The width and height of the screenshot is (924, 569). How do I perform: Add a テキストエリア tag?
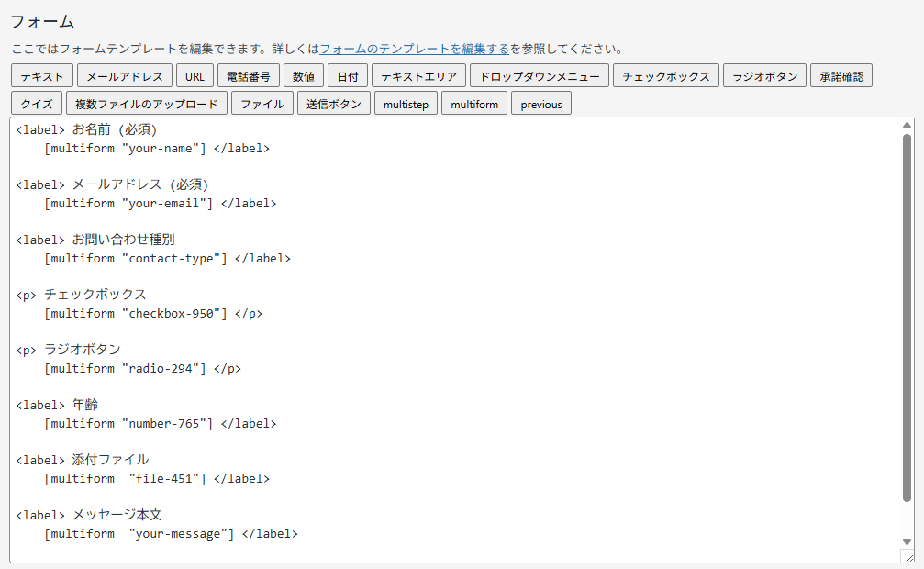(418, 76)
